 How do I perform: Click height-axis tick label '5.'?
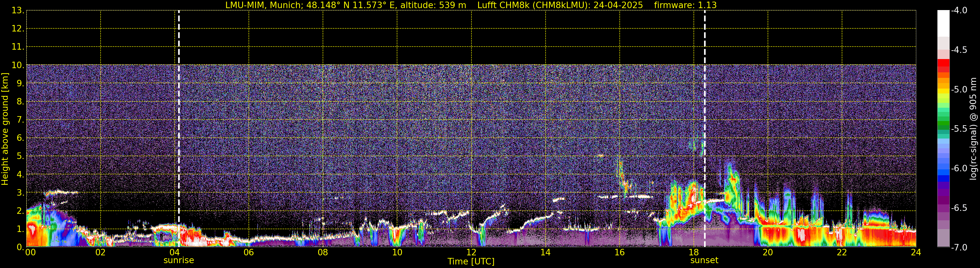click(x=20, y=156)
